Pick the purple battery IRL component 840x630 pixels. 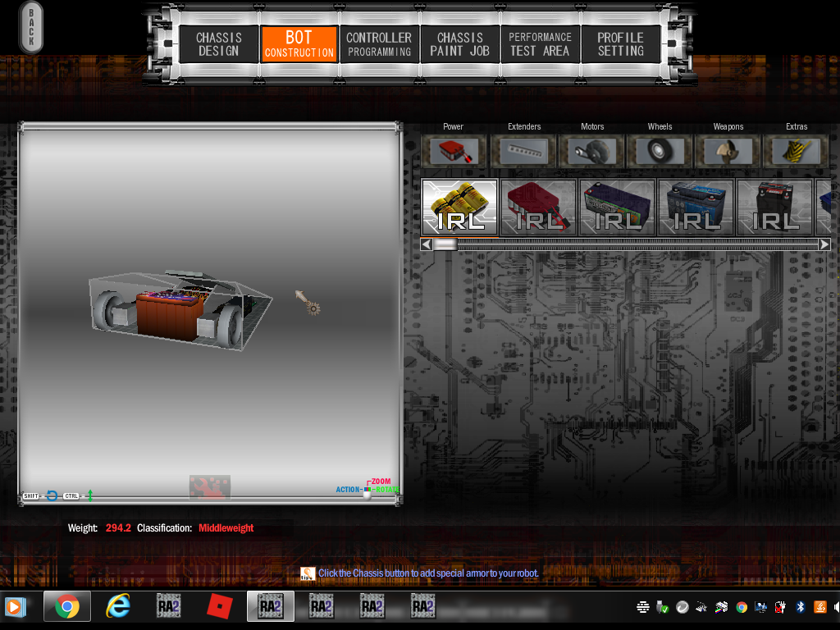click(617, 208)
